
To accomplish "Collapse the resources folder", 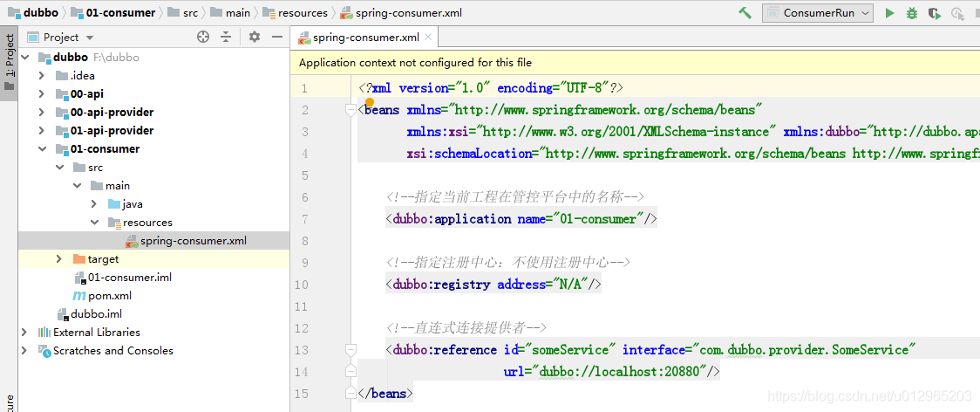I will 94,223.
